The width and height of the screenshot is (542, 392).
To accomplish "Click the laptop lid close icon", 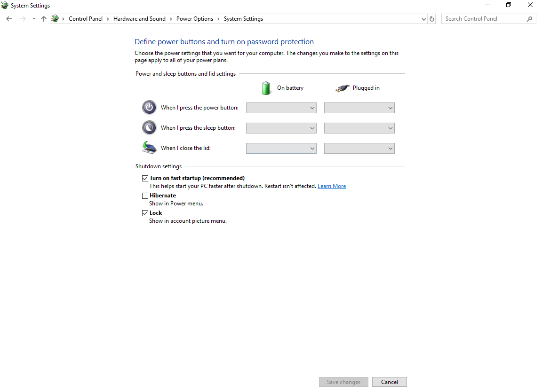I will tap(149, 148).
